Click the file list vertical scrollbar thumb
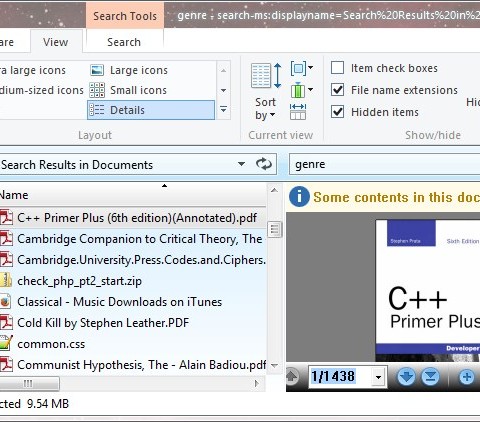Image resolution: width=480 pixels, height=422 pixels. point(274,229)
